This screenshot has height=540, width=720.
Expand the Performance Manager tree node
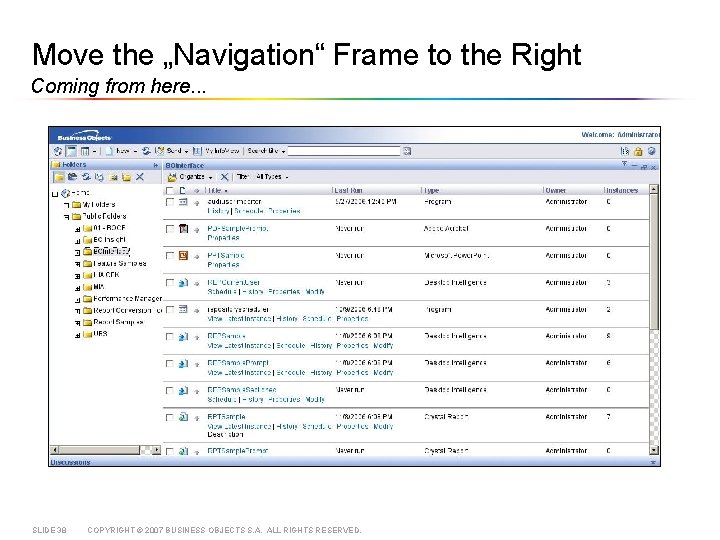(x=78, y=299)
